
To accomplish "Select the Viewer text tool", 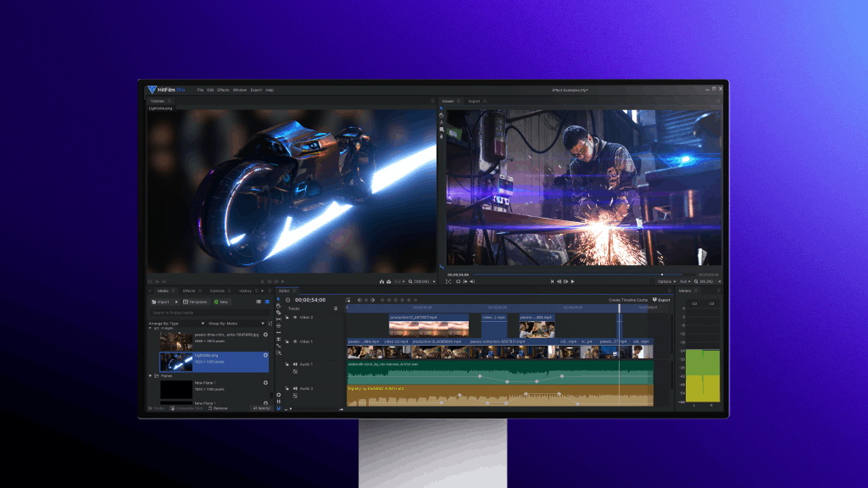I will [x=441, y=122].
